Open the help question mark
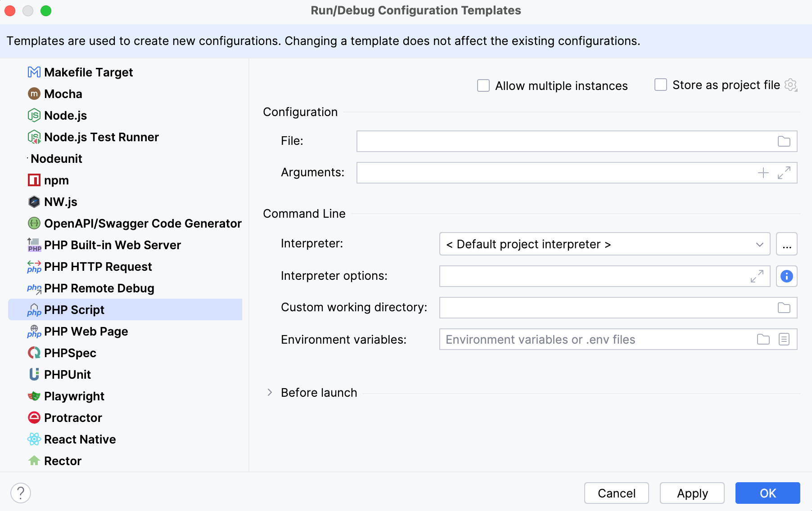The image size is (812, 511). [20, 493]
